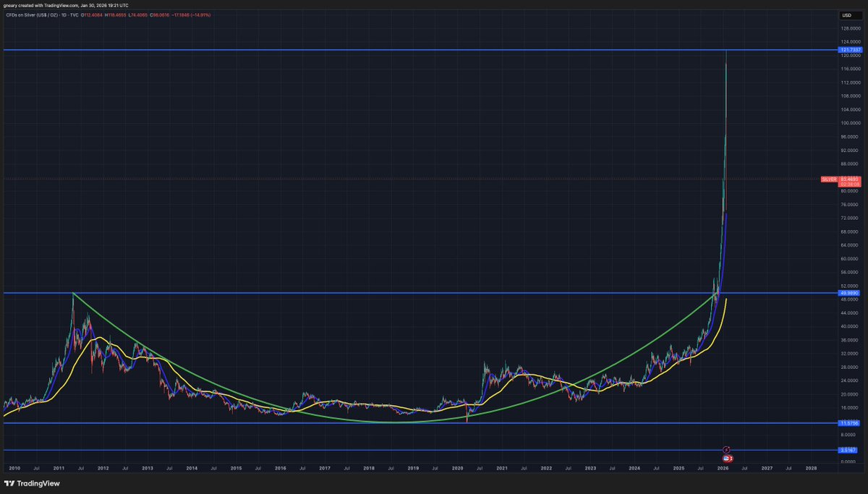
Task: Click the high value H118.4655 in legend
Action: tap(115, 14)
